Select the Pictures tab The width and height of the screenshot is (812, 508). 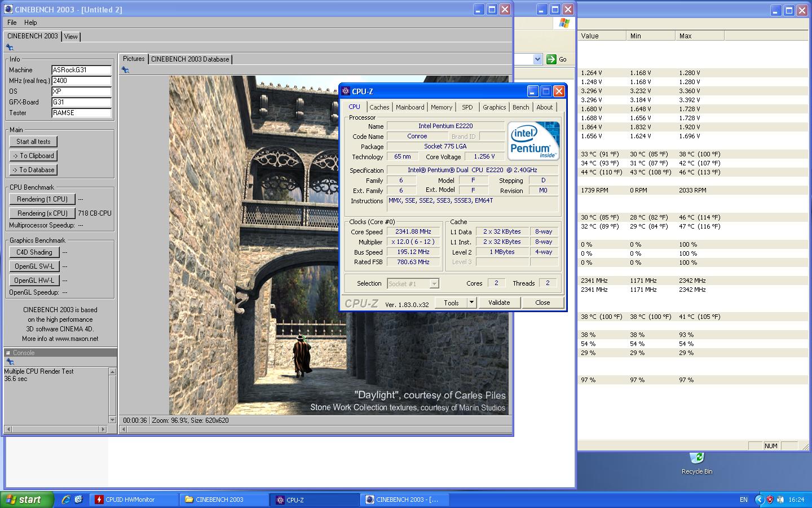(x=134, y=59)
